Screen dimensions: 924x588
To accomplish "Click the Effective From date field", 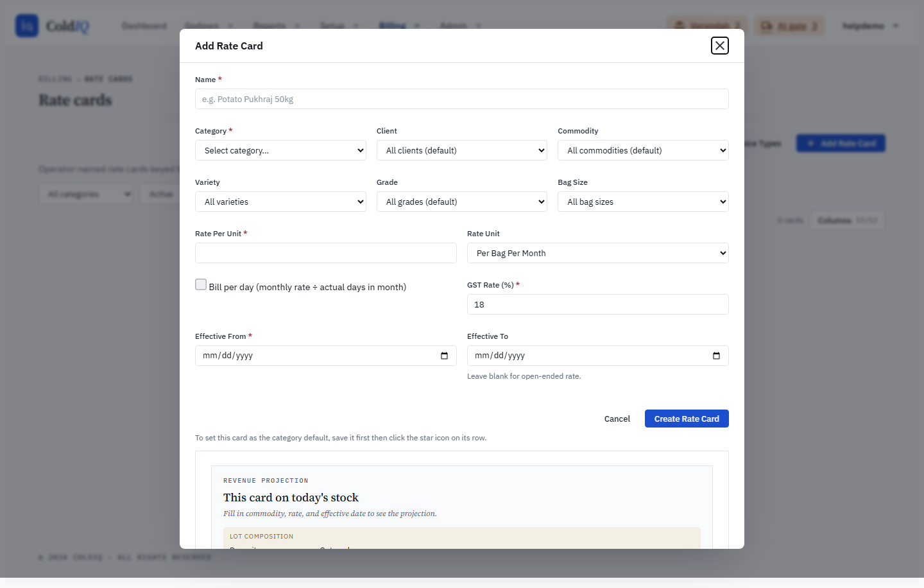I will pos(326,356).
